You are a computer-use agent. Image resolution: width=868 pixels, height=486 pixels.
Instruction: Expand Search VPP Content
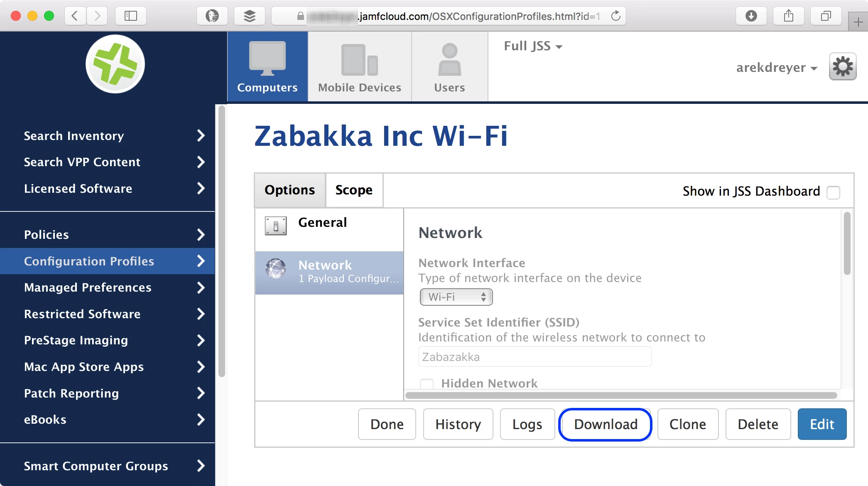108,162
